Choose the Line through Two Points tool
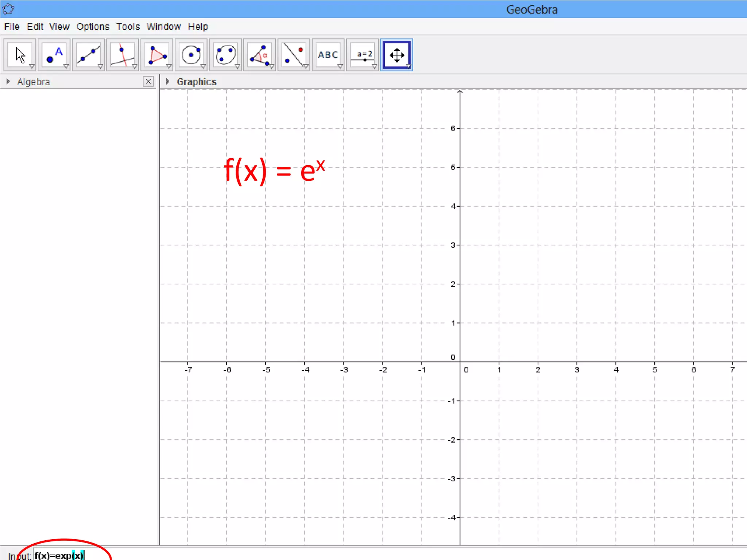 [x=88, y=55]
